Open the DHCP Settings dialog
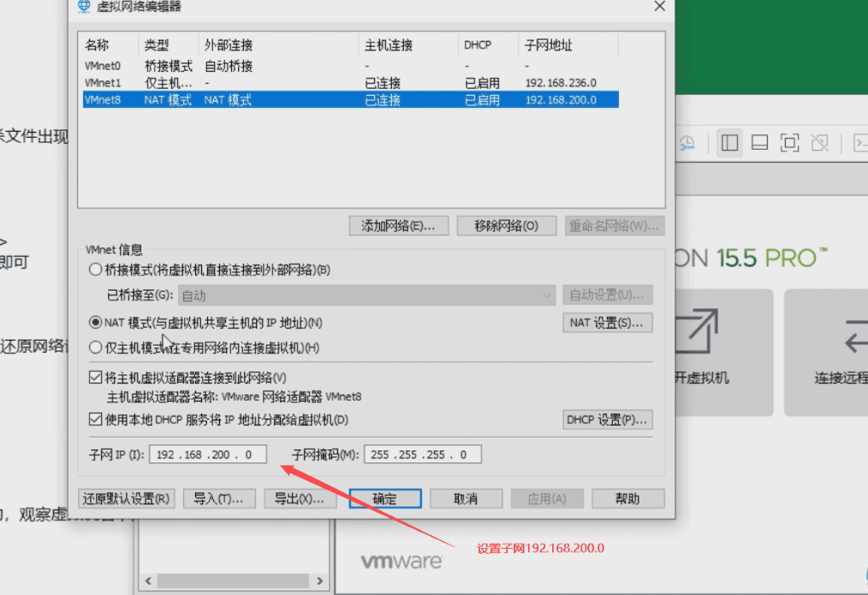 pos(608,419)
